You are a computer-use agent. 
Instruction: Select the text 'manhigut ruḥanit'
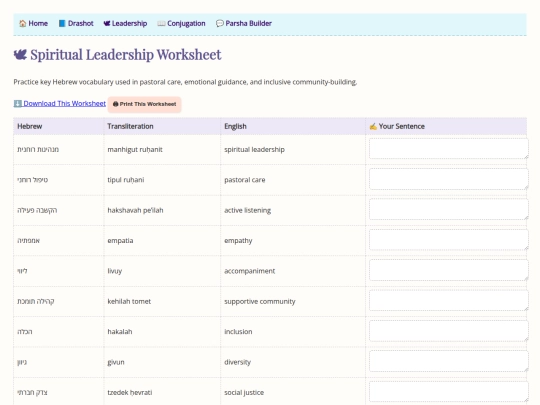135,150
